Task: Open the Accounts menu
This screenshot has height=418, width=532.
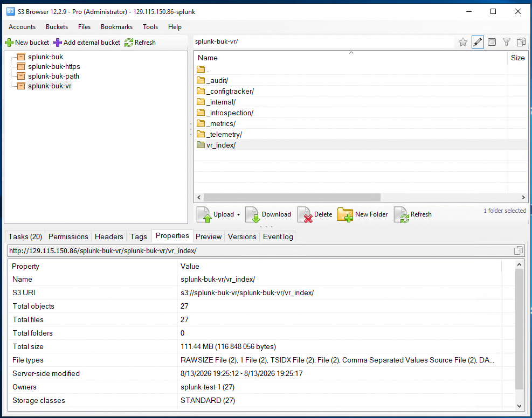Action: pos(22,27)
